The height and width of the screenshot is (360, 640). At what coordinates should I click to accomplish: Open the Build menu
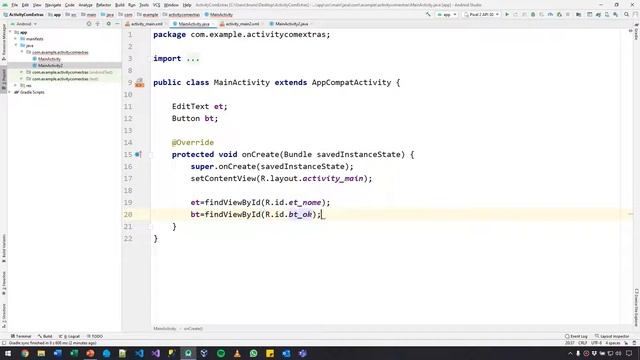[x=120, y=5]
